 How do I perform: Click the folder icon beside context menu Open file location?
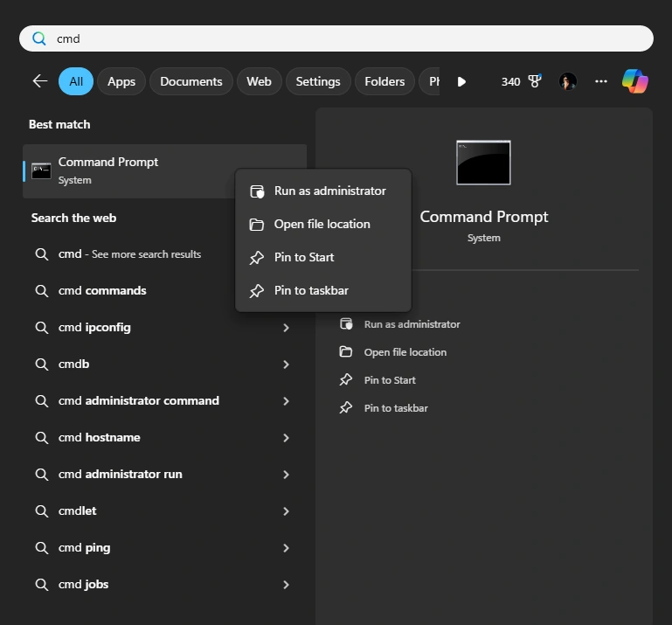(257, 224)
